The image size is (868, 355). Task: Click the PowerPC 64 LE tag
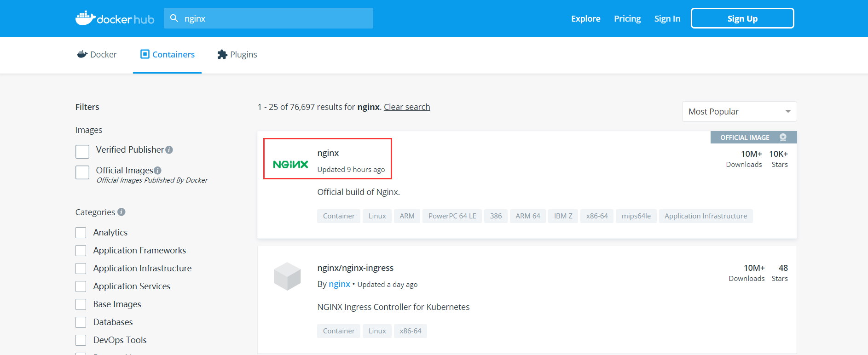(x=452, y=216)
